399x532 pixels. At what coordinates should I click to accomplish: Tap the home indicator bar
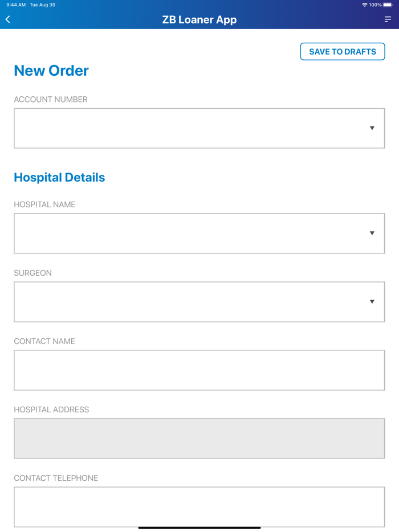tap(199, 527)
